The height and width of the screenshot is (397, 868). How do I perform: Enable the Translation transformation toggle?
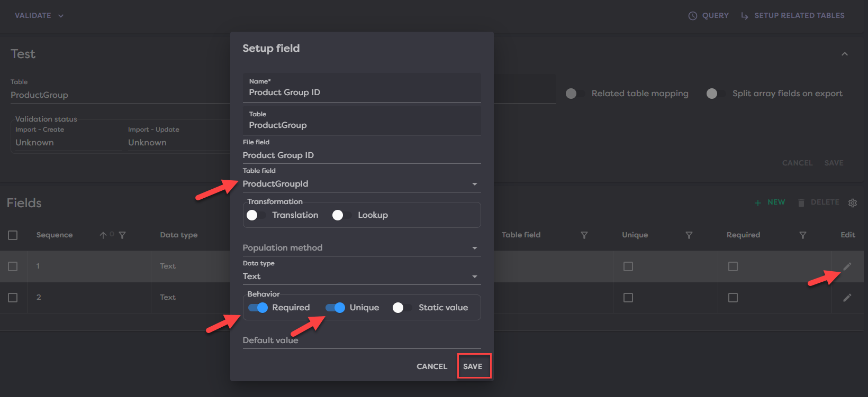click(x=256, y=215)
